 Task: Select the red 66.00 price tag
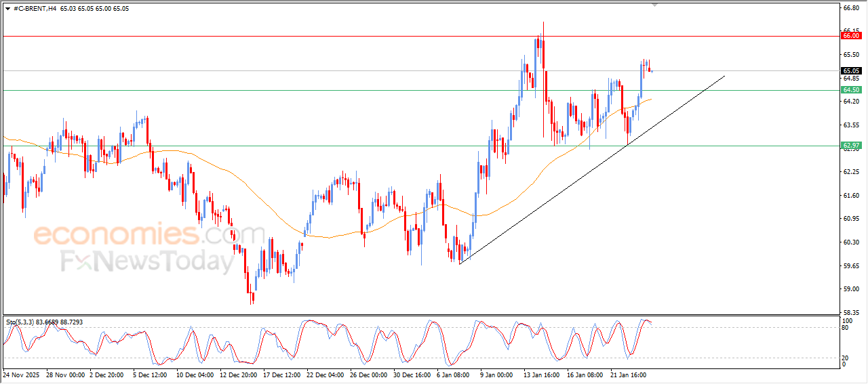[851, 36]
